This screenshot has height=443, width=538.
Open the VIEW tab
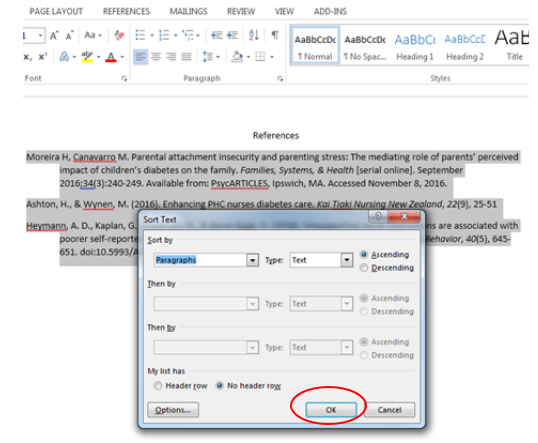point(284,11)
